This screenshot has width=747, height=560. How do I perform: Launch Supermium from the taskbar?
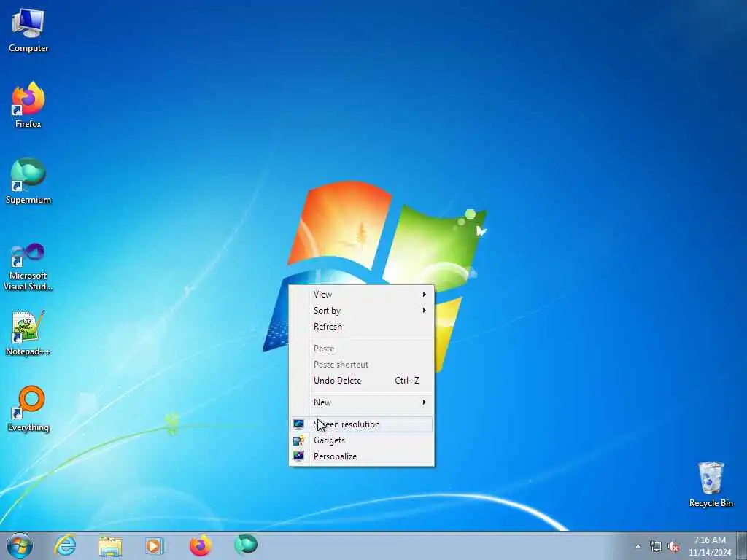coord(246,545)
